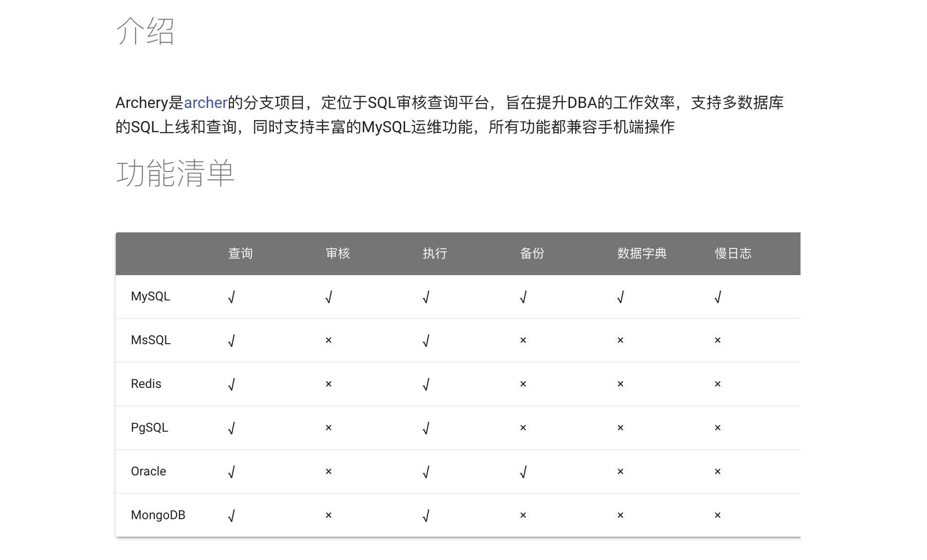Select the 查询 column header

tap(240, 253)
